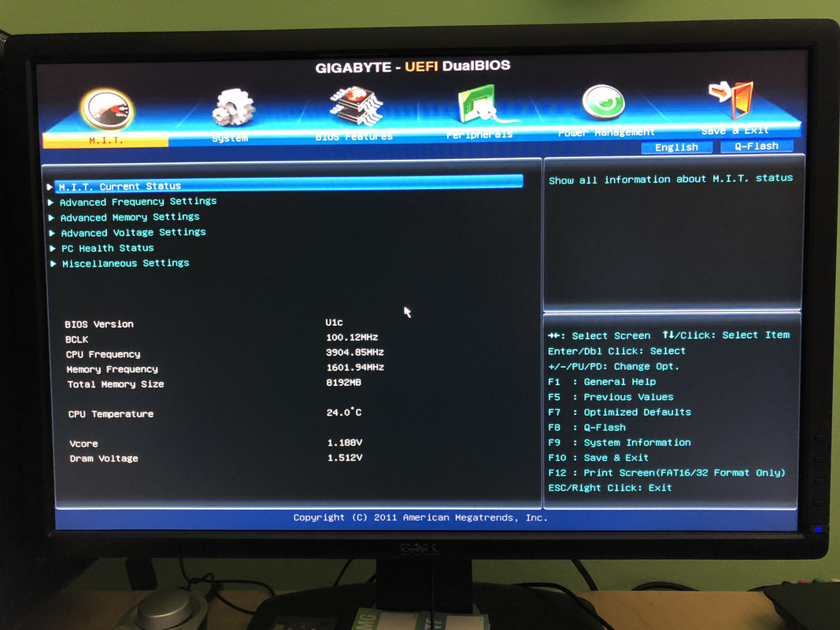This screenshot has height=630, width=840.
Task: Expand arrow beside Advanced Memory Settings
Action: point(51,218)
